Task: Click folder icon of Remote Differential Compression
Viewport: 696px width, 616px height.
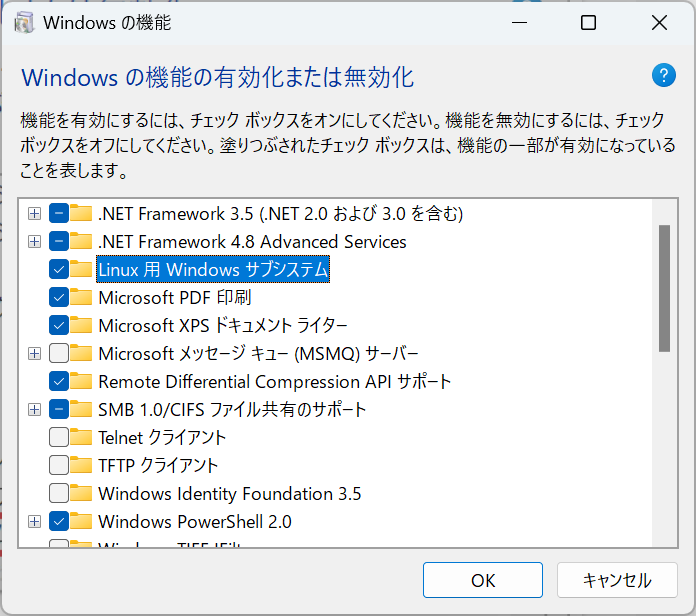Action: pos(81,381)
